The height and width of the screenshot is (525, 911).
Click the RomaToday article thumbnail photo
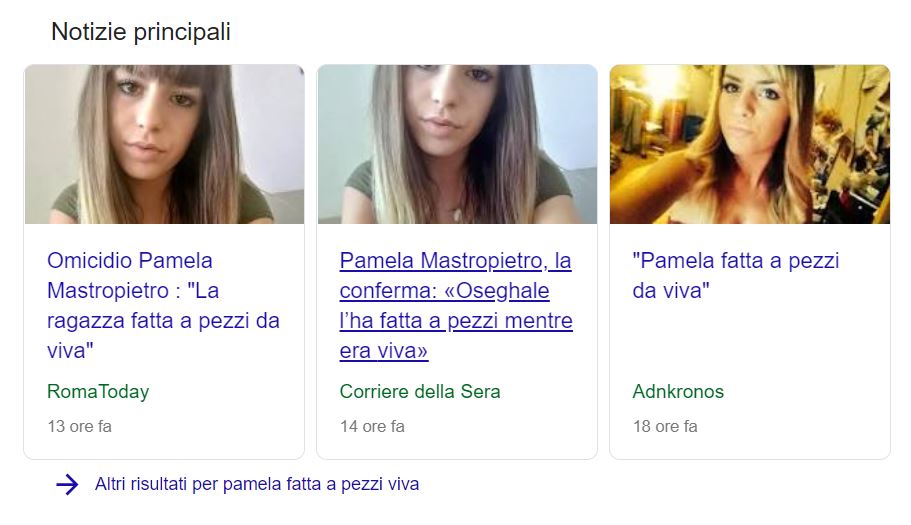pos(164,144)
